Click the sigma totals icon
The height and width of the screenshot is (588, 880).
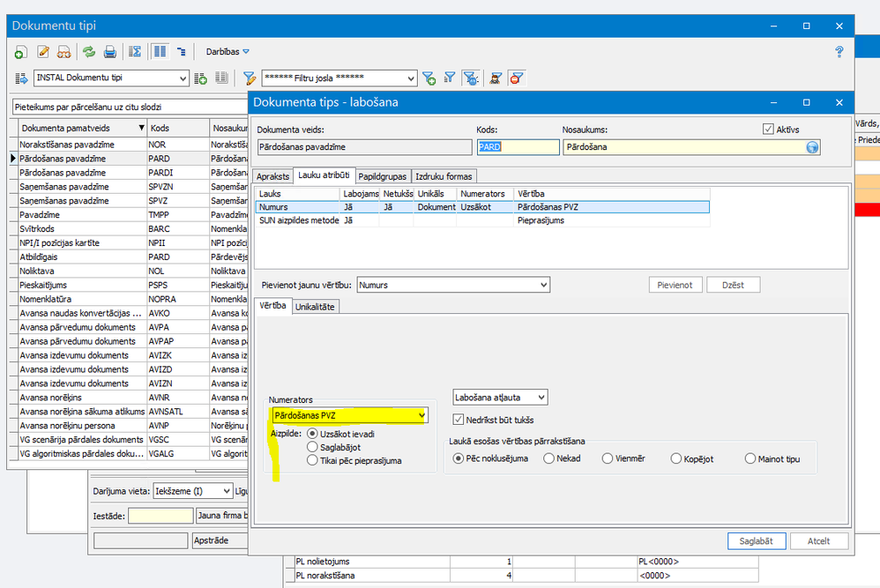click(135, 52)
